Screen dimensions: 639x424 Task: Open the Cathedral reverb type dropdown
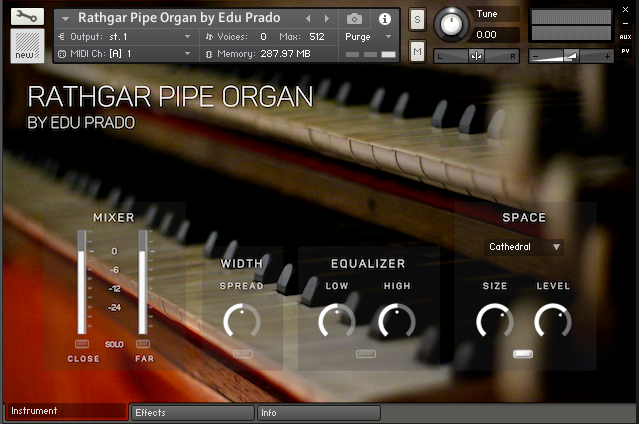coord(525,246)
